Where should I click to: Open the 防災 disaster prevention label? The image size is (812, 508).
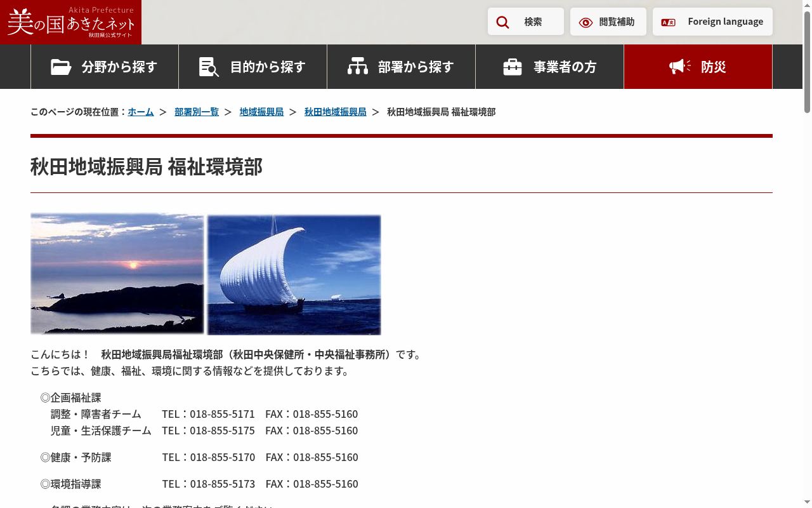[713, 67]
